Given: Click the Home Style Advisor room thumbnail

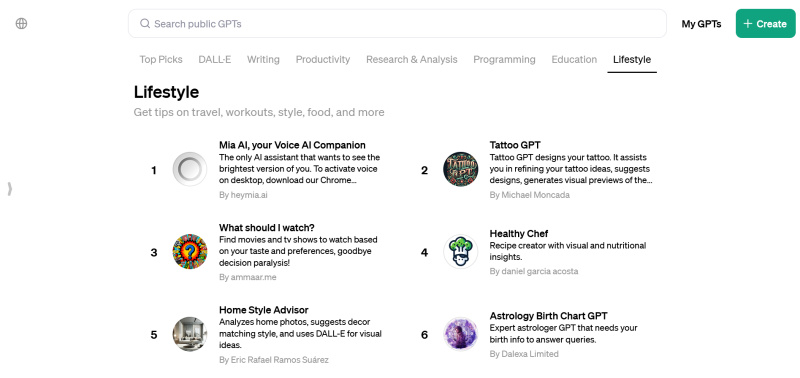Looking at the screenshot, I should click(190, 334).
